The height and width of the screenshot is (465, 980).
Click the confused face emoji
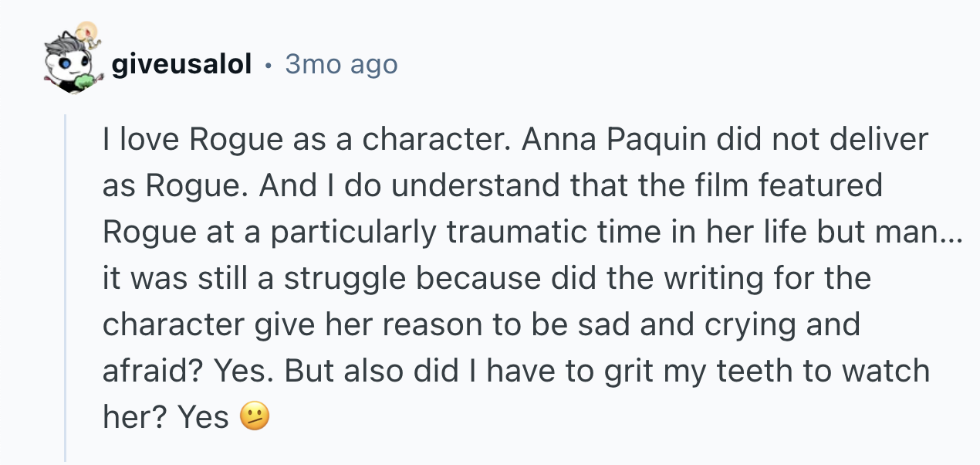point(255,417)
